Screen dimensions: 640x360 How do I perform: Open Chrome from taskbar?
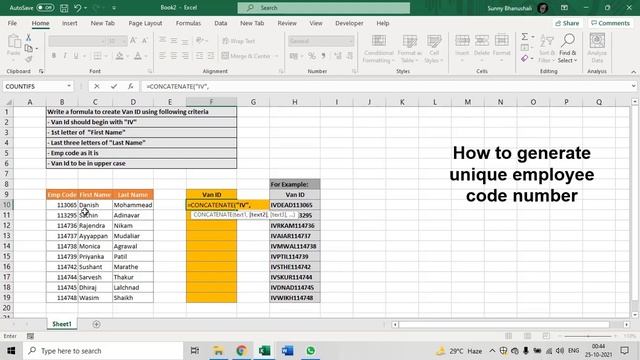tap(241, 351)
